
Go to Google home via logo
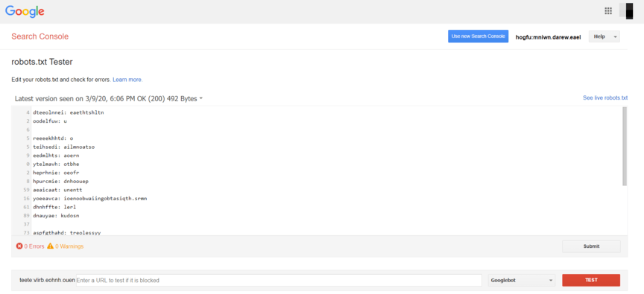click(25, 11)
